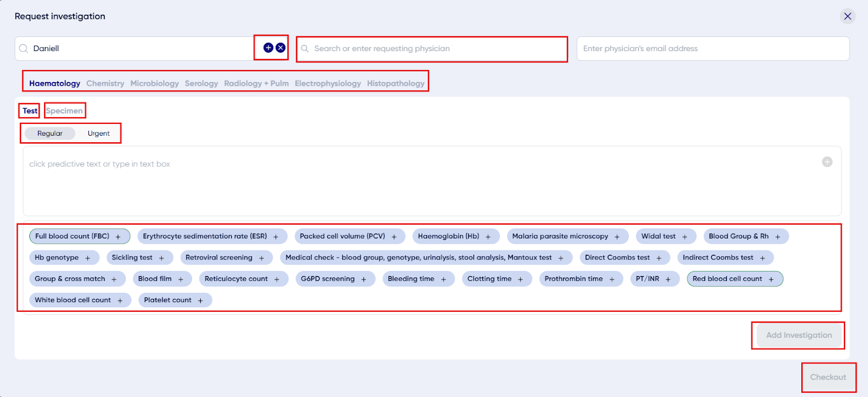Close the Request investigation dialog
The image size is (868, 397).
coord(847,16)
